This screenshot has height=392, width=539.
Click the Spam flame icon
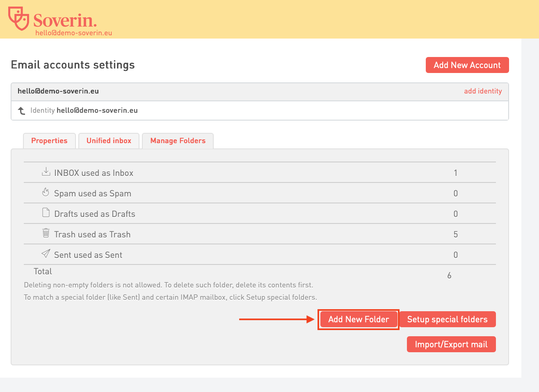click(46, 192)
